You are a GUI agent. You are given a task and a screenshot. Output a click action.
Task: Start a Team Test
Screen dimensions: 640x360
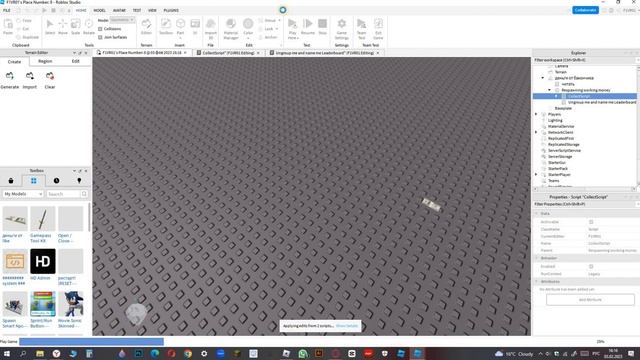[361, 29]
